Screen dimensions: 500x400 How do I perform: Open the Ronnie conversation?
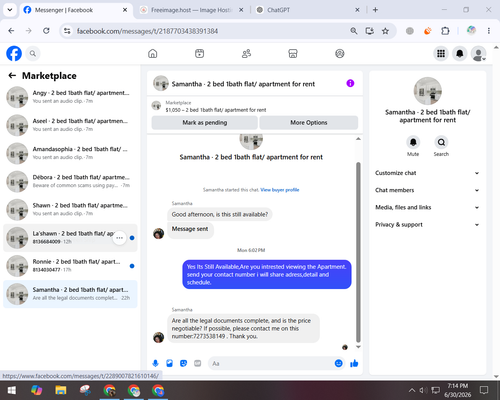(70, 266)
